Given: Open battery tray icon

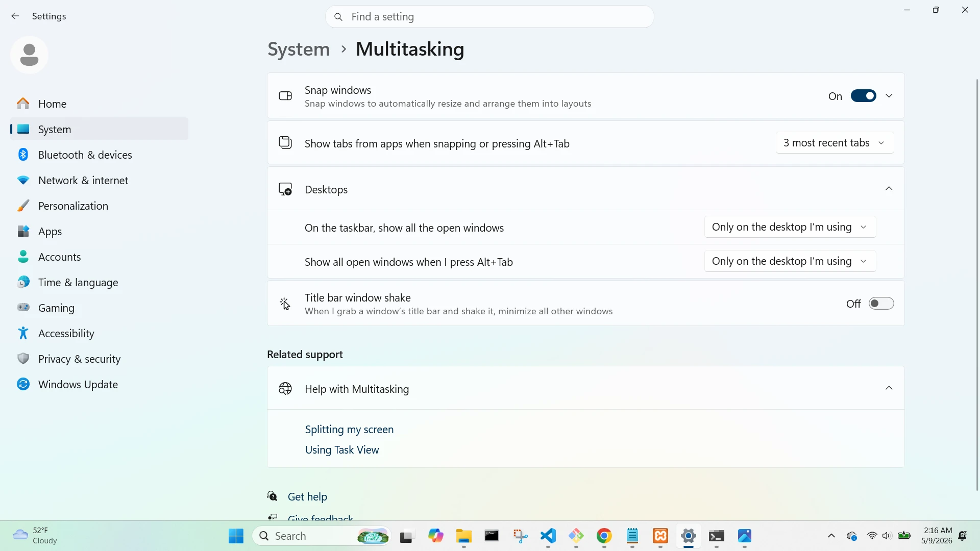Looking at the screenshot, I should tap(904, 536).
